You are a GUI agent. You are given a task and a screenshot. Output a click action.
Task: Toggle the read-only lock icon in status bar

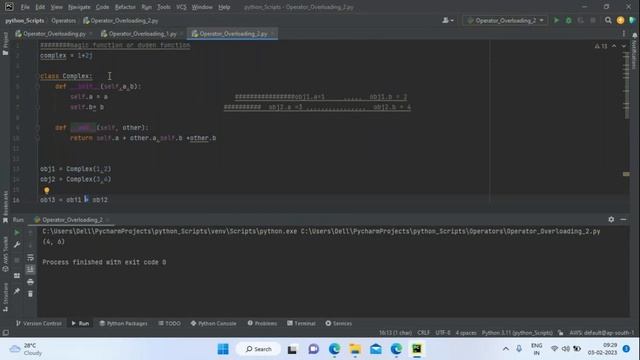pos(561,333)
